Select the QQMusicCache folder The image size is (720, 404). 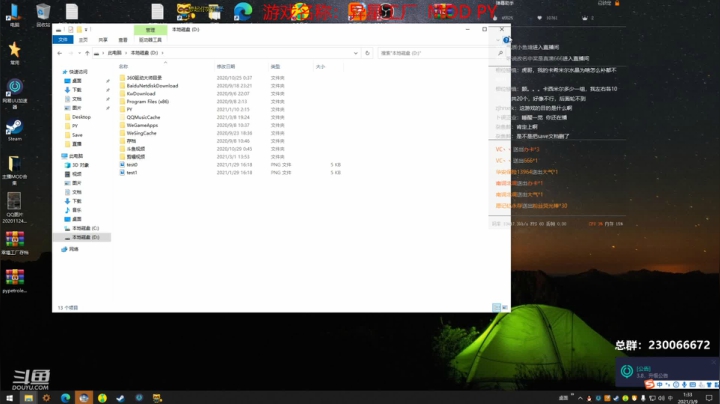143,118
